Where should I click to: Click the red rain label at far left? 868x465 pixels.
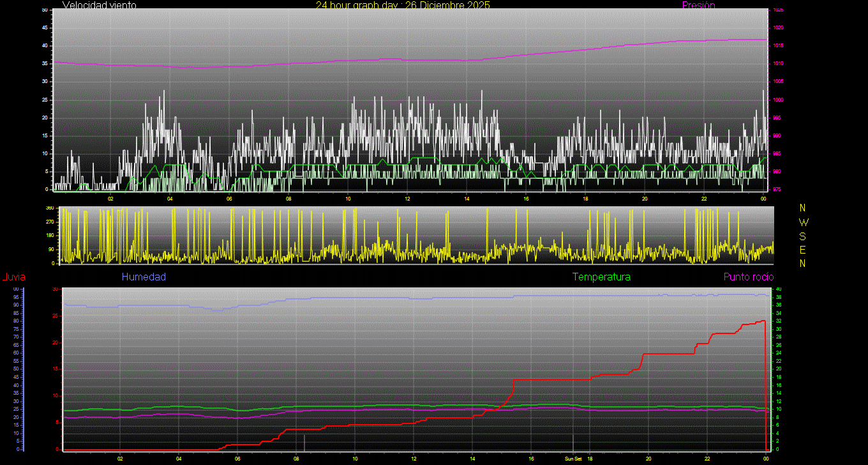pyautogui.click(x=13, y=277)
